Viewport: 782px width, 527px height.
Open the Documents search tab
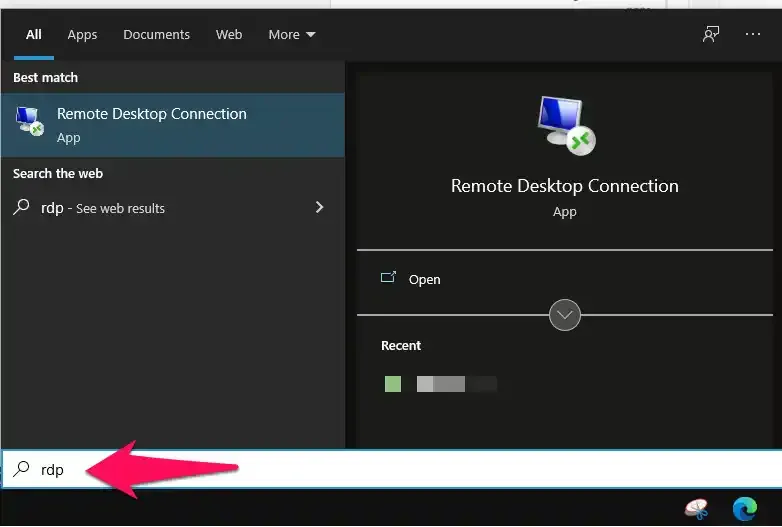click(x=156, y=34)
